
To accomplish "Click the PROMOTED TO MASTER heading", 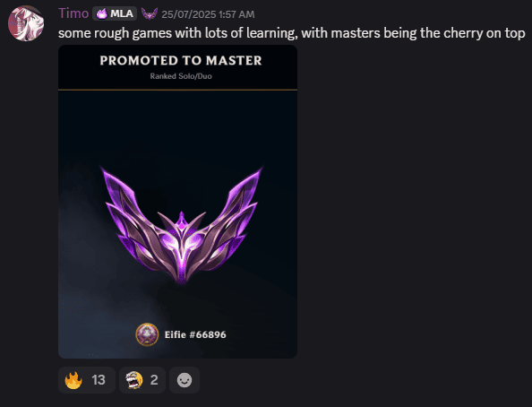I will point(181,60).
